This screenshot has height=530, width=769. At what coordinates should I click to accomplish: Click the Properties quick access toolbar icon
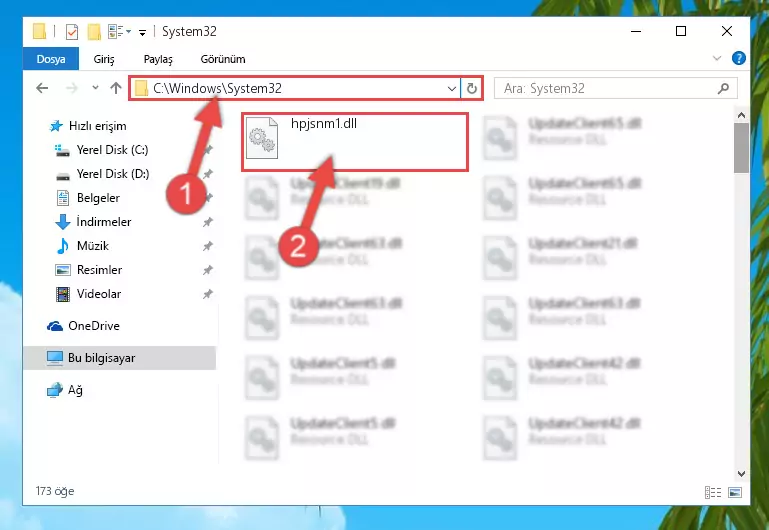pos(72,32)
